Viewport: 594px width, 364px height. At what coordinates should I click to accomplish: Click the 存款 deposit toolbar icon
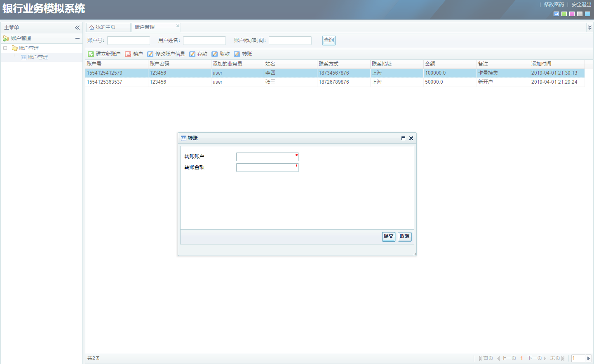(x=192, y=54)
